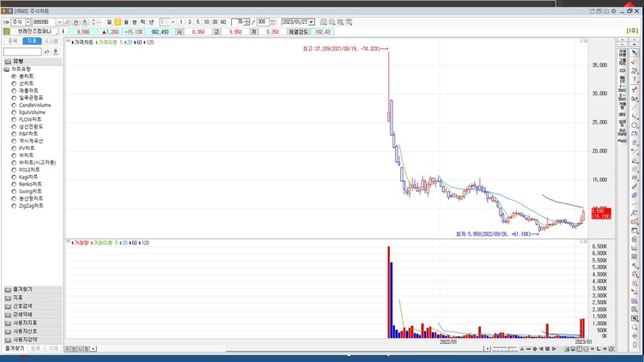This screenshot has width=644, height=362.
Task: Click the 120 moving-average swatch in price legend
Action: click(x=149, y=42)
